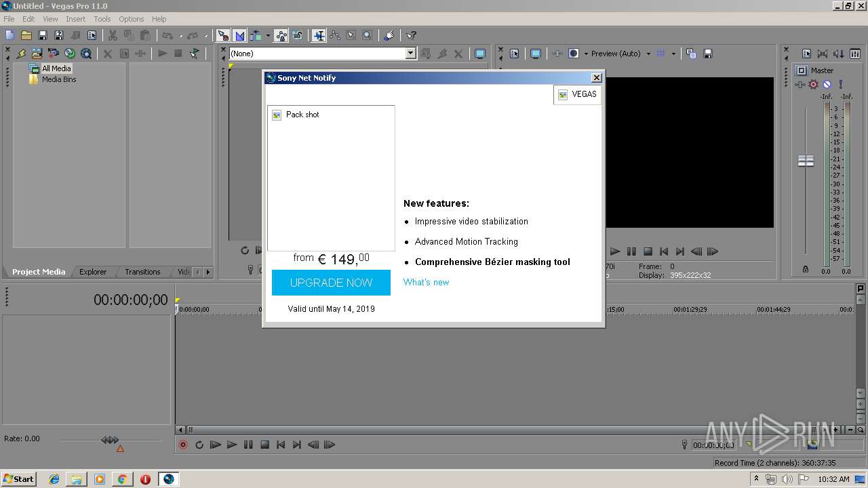Save project using the floppy disk icon
The image size is (868, 488).
[x=42, y=35]
